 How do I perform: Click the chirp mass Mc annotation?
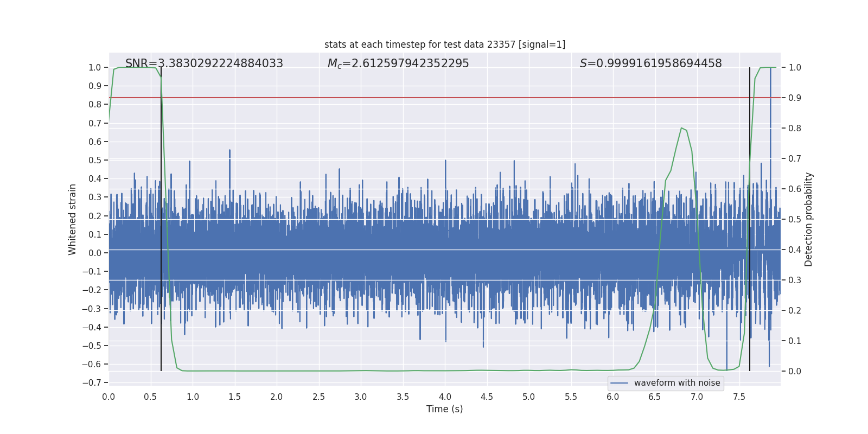click(x=398, y=63)
